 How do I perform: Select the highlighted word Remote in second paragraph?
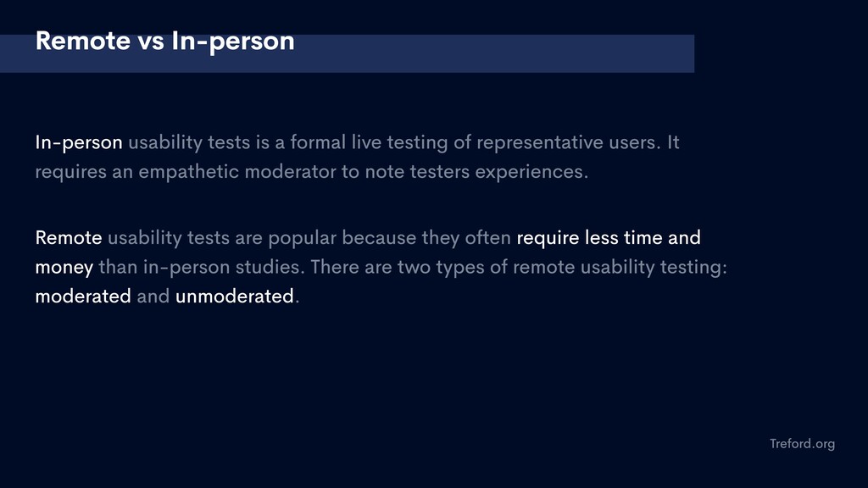tap(69, 238)
